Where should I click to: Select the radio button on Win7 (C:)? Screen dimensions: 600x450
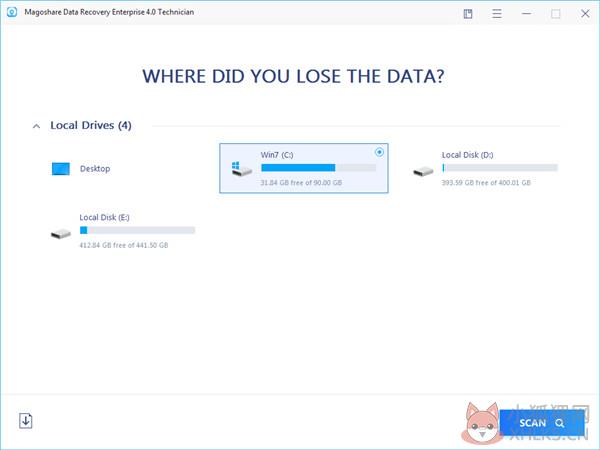[x=379, y=152]
